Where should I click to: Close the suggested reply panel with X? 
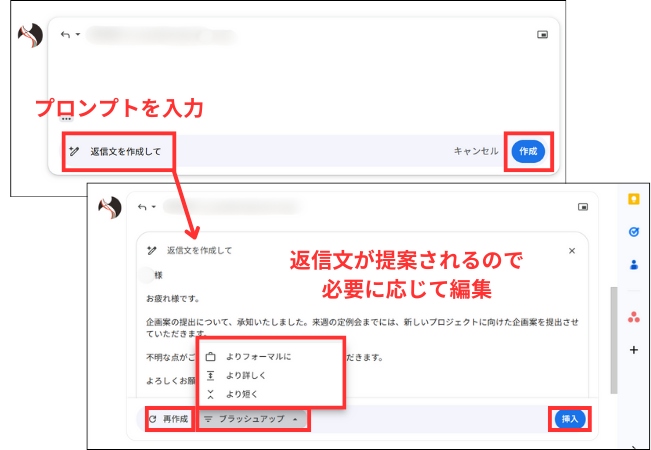pos(572,251)
